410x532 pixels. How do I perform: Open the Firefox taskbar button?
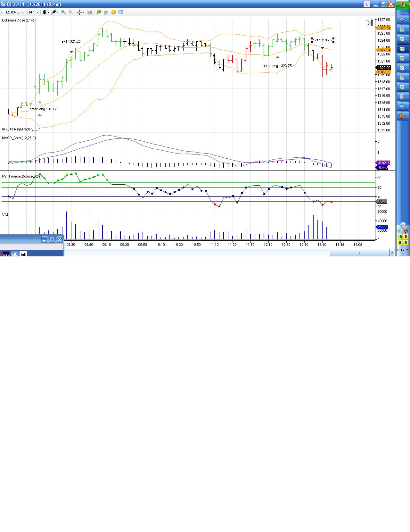click(x=402, y=116)
